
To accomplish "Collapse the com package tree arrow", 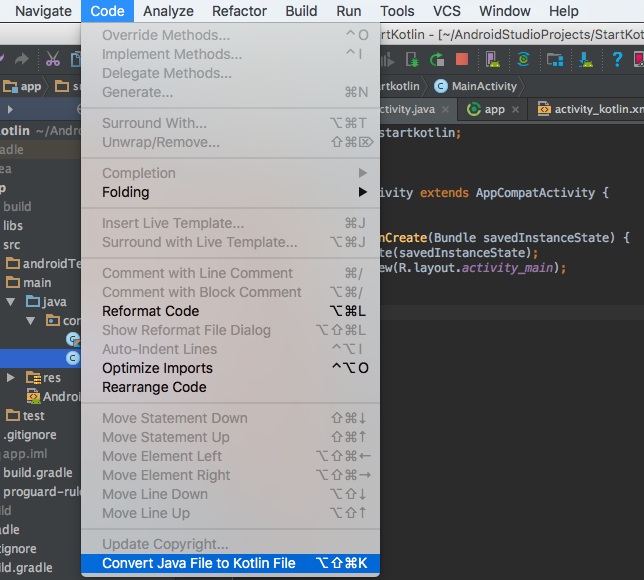I will 30,321.
